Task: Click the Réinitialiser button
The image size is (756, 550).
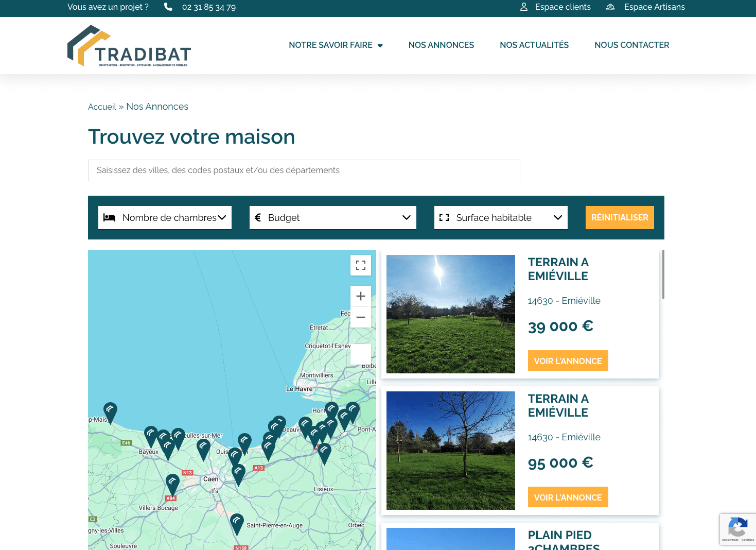Action: (620, 217)
